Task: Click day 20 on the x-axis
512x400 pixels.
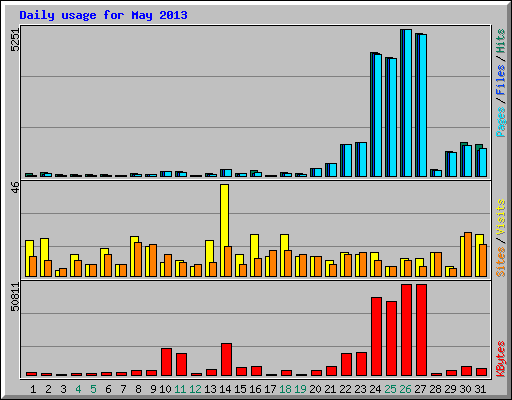Action: click(315, 389)
